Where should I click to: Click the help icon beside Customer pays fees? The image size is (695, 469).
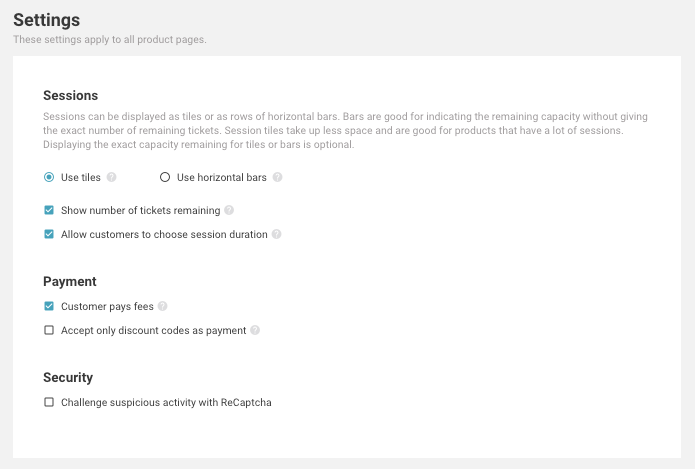(162, 306)
